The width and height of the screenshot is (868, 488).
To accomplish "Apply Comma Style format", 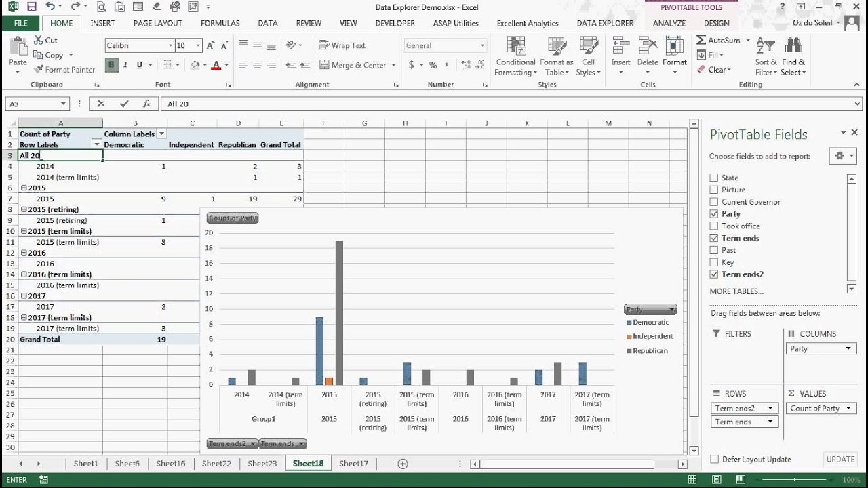I will tap(447, 65).
